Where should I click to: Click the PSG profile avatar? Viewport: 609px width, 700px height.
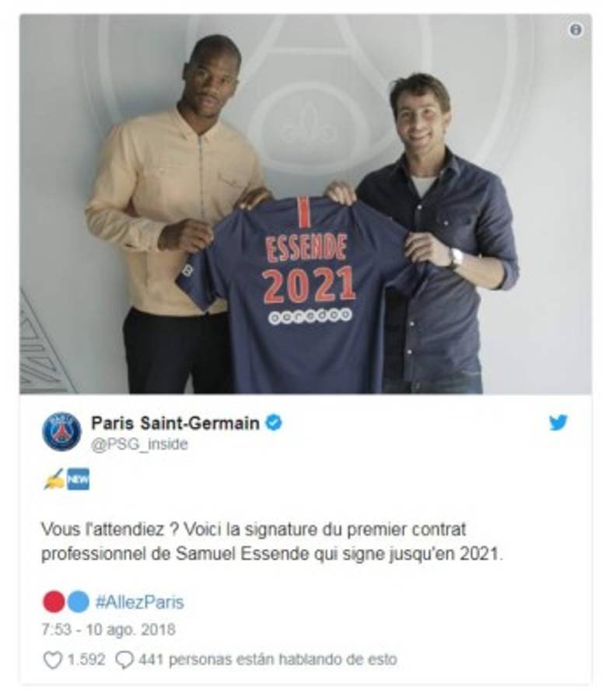pyautogui.click(x=61, y=431)
